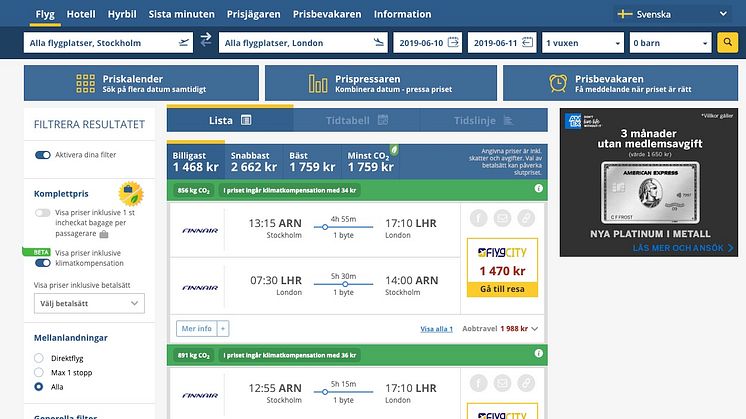Screen dimensions: 746x419
Task: Open 'Sista minuten' menu item
Action: 181,15
